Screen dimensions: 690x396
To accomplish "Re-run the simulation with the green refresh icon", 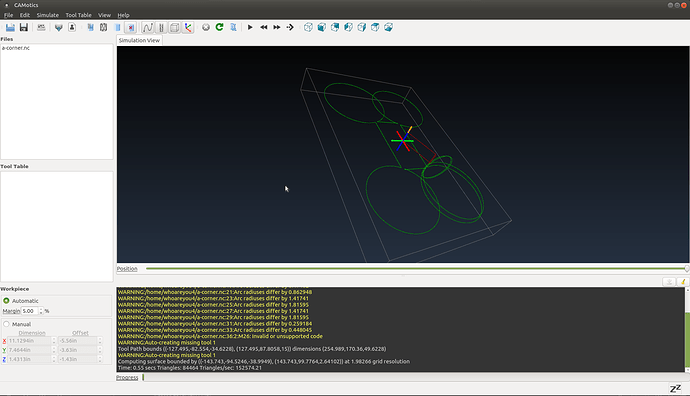I will (219, 27).
